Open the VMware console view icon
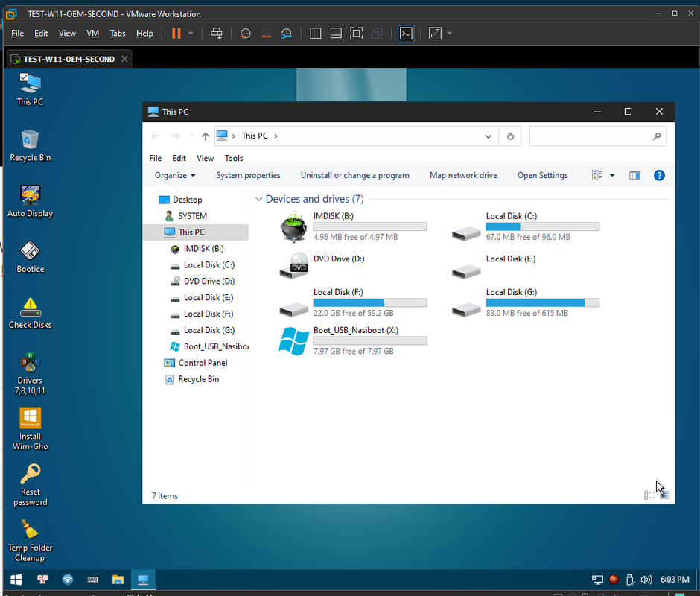Image resolution: width=700 pixels, height=596 pixels. point(407,34)
